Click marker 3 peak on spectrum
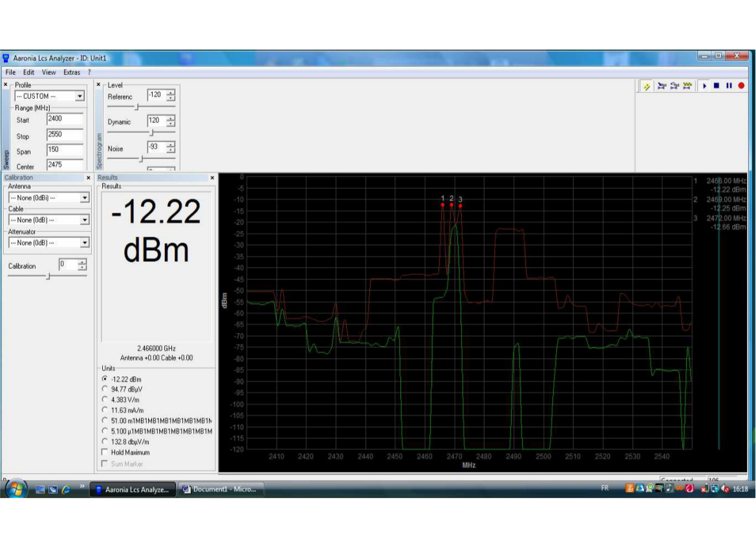The width and height of the screenshot is (756, 534). (x=460, y=206)
